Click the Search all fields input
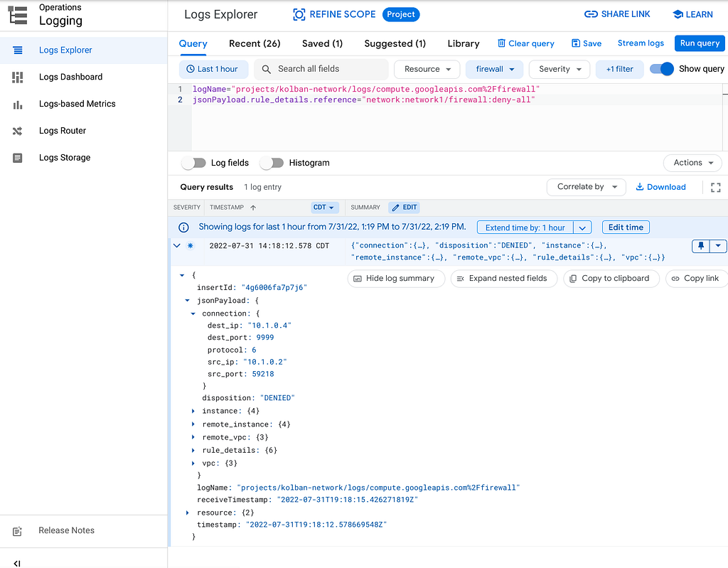The image size is (728, 568). point(321,69)
